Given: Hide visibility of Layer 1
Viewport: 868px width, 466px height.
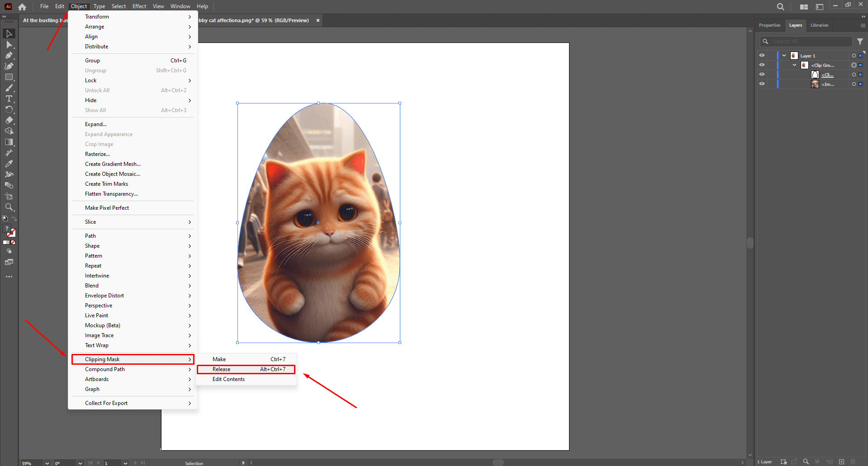Looking at the screenshot, I should (x=762, y=55).
